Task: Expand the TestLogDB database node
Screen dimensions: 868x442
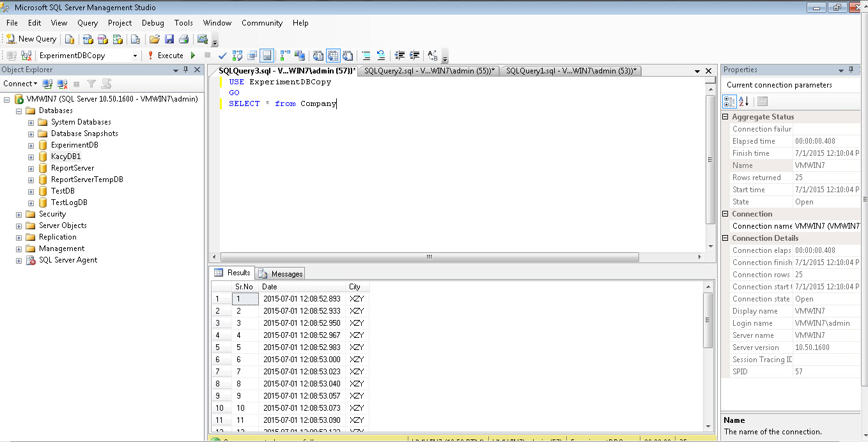Action: (x=31, y=202)
